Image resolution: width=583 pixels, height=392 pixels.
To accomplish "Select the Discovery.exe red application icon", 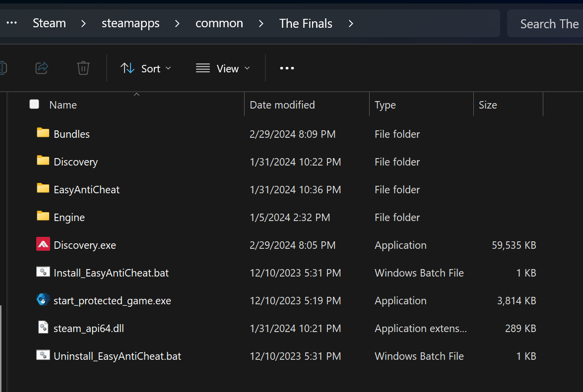I will [x=43, y=244].
